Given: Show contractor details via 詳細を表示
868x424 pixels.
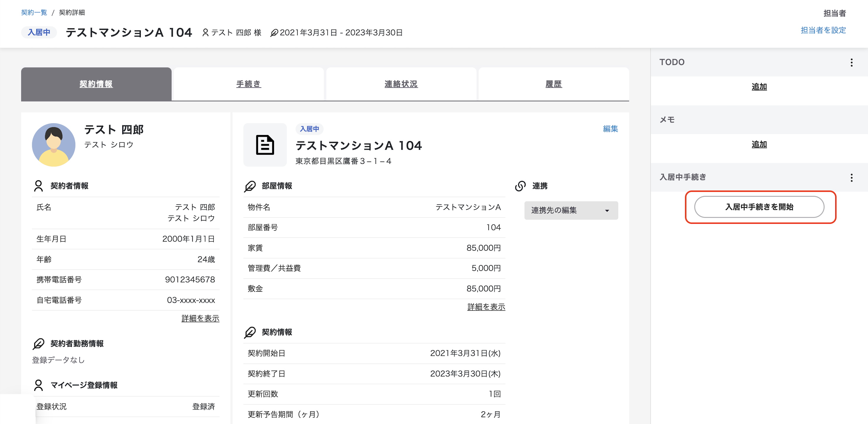Looking at the screenshot, I should click(200, 318).
